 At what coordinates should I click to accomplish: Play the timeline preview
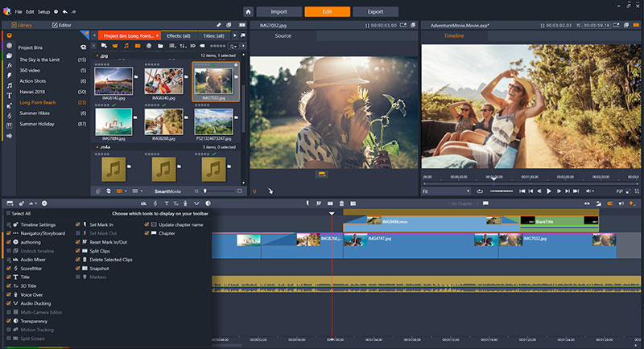point(549,191)
